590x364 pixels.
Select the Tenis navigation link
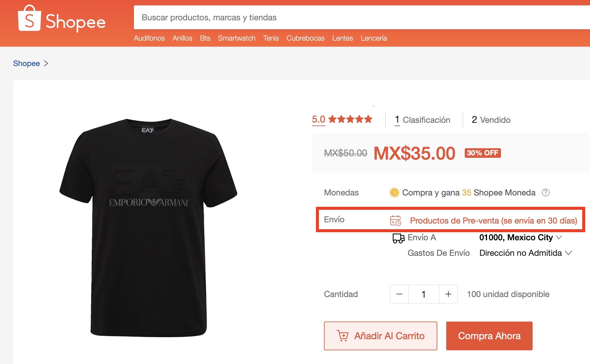click(271, 38)
